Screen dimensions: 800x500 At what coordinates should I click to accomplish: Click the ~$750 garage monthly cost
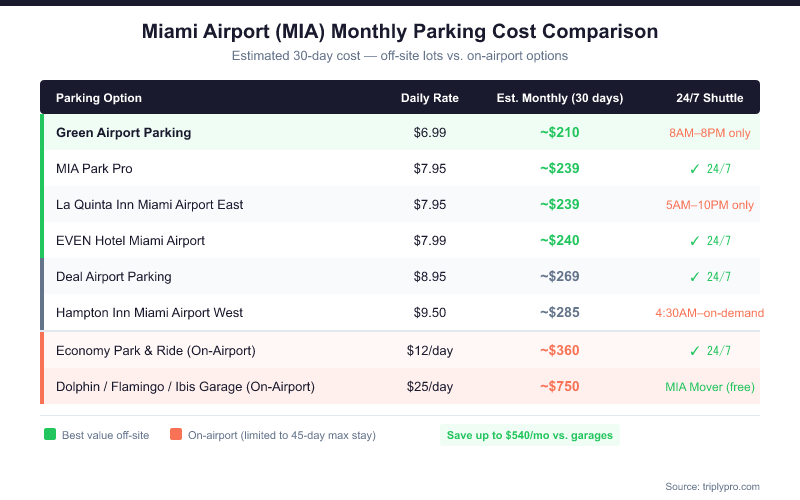tap(560, 387)
